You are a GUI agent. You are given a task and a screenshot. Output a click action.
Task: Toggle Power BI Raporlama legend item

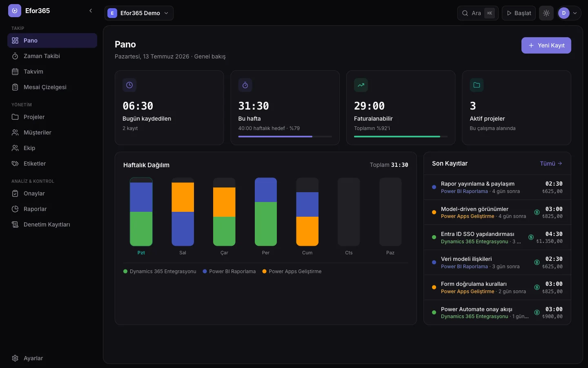[229, 272]
